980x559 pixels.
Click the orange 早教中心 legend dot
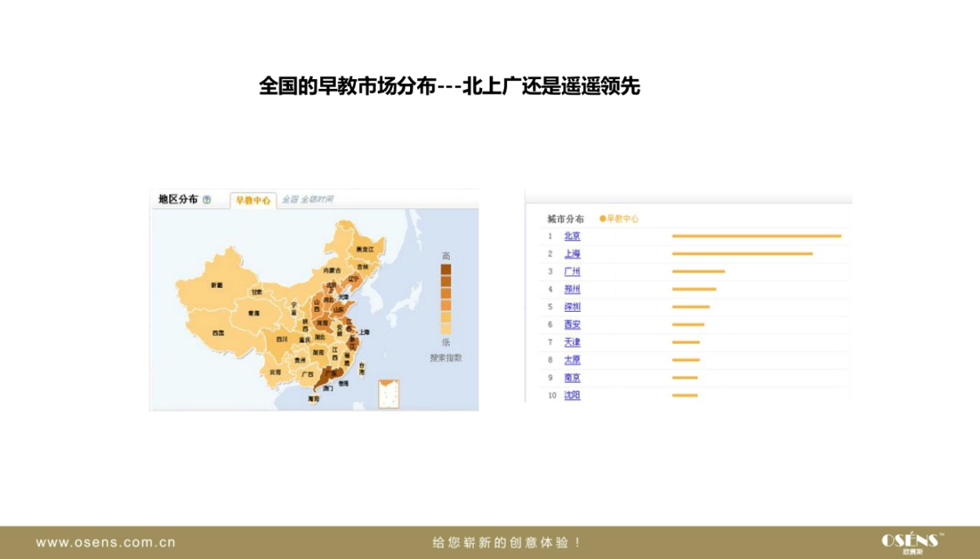[x=603, y=219]
